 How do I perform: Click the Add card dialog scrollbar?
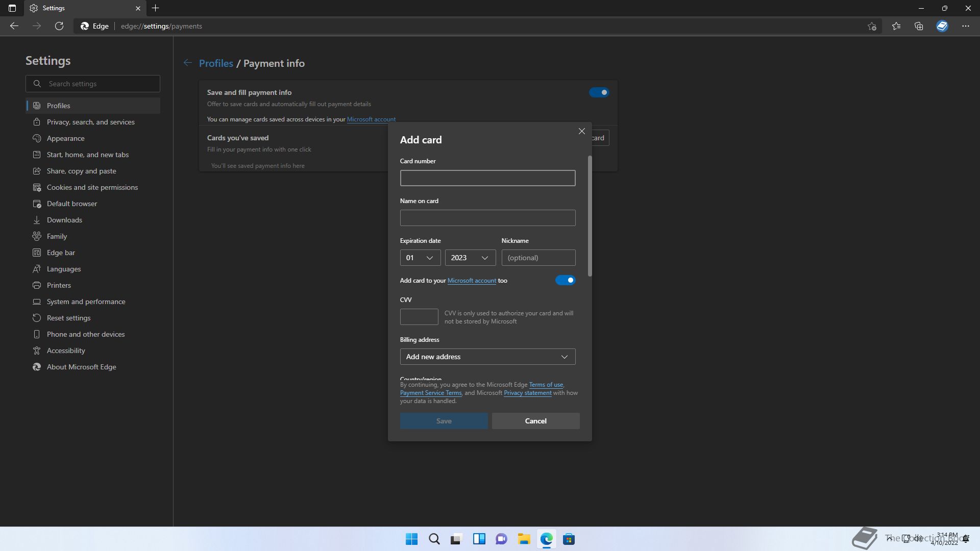[590, 216]
